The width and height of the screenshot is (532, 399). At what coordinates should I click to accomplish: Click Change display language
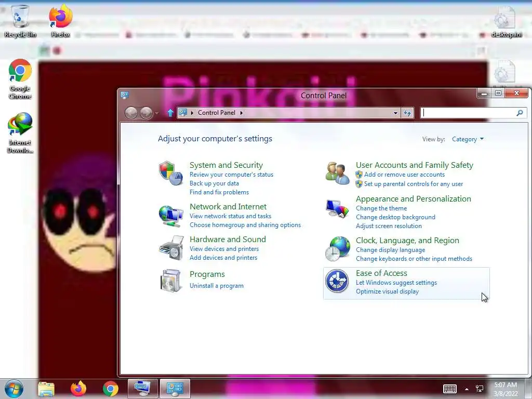tap(390, 250)
